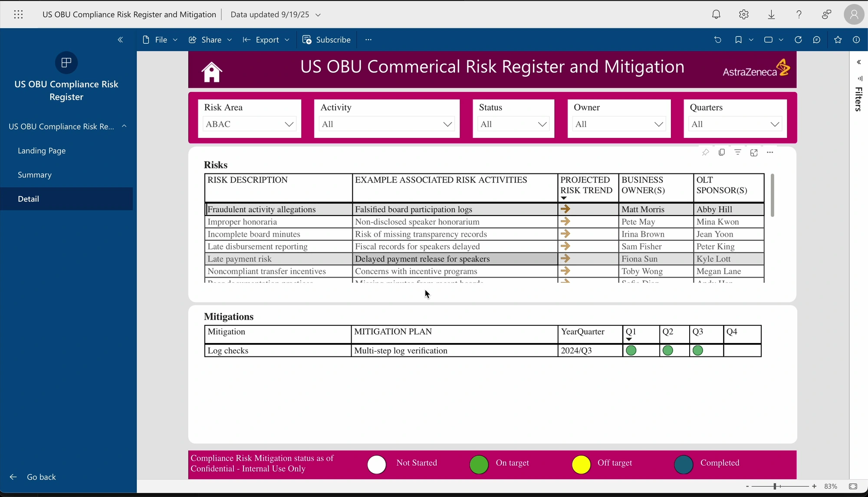Open the help question mark
The width and height of the screenshot is (868, 497).
point(799,14)
